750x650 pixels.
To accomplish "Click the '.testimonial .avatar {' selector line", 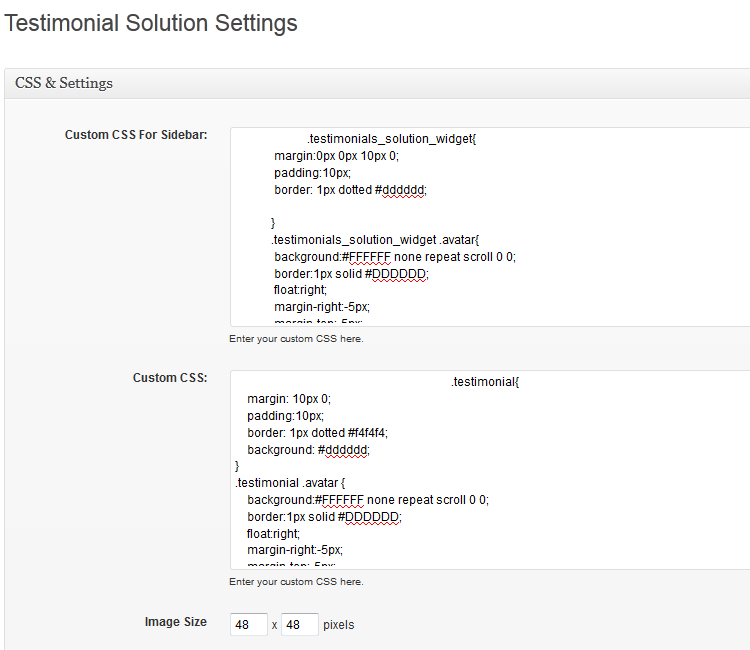I will click(x=290, y=483).
